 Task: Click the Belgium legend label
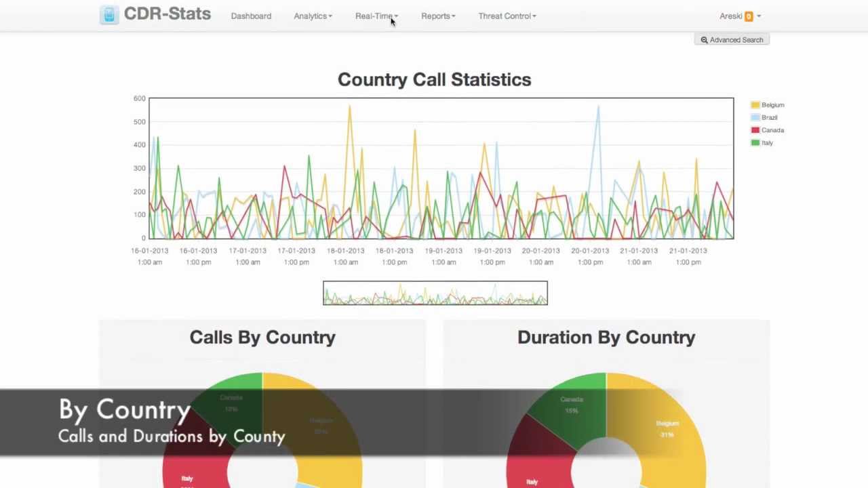[x=772, y=105]
